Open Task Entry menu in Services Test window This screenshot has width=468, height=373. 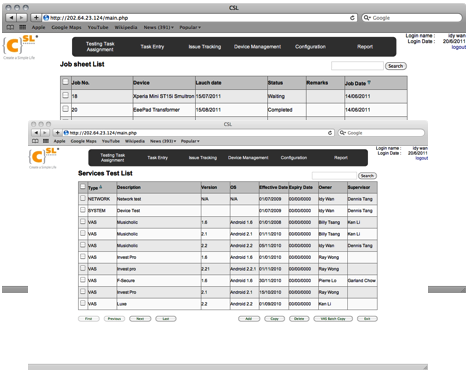(158, 158)
